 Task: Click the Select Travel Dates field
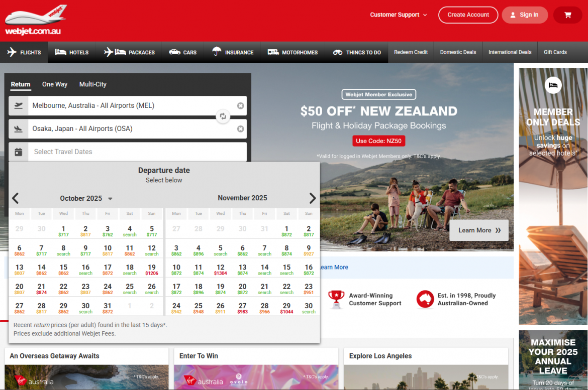click(137, 152)
